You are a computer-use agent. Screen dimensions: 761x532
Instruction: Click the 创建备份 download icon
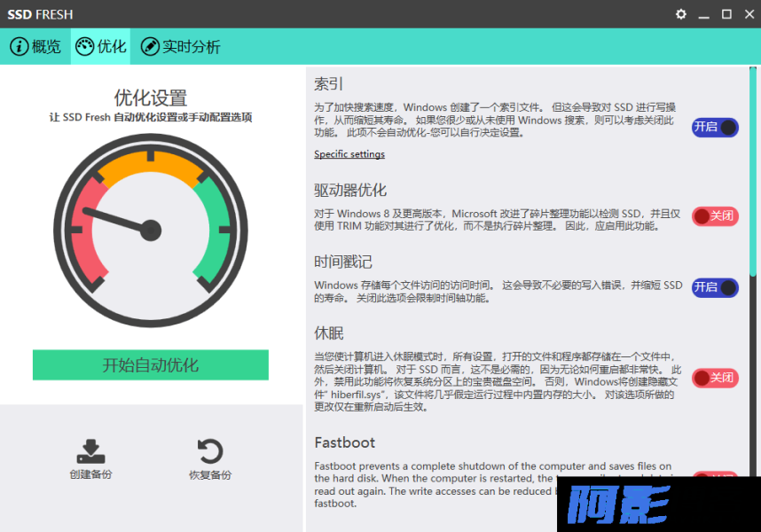[x=90, y=451]
